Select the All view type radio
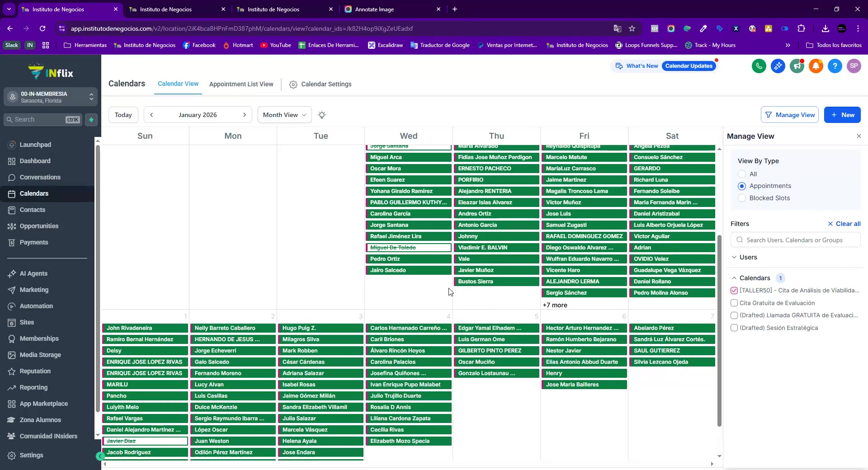 [x=742, y=174]
